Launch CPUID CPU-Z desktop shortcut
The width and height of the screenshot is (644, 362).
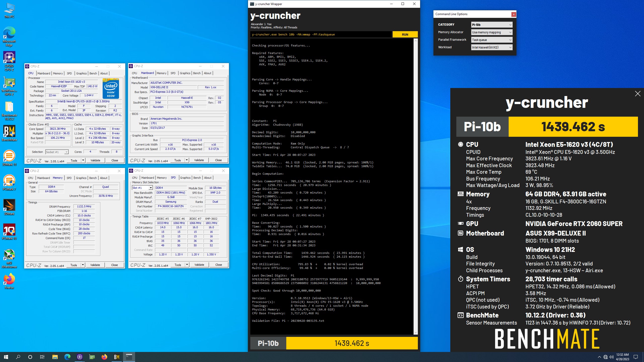click(x=9, y=61)
